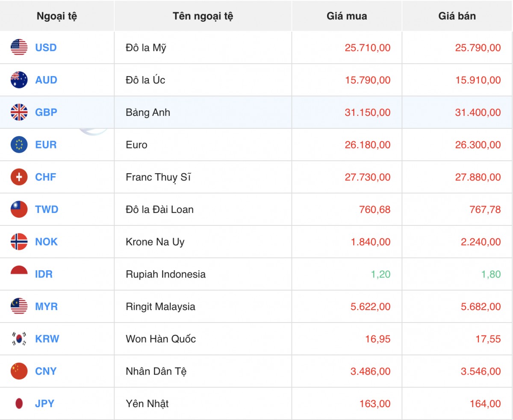Click the Tên ngoại tệ column header
The width and height of the screenshot is (513, 420).
point(203,16)
